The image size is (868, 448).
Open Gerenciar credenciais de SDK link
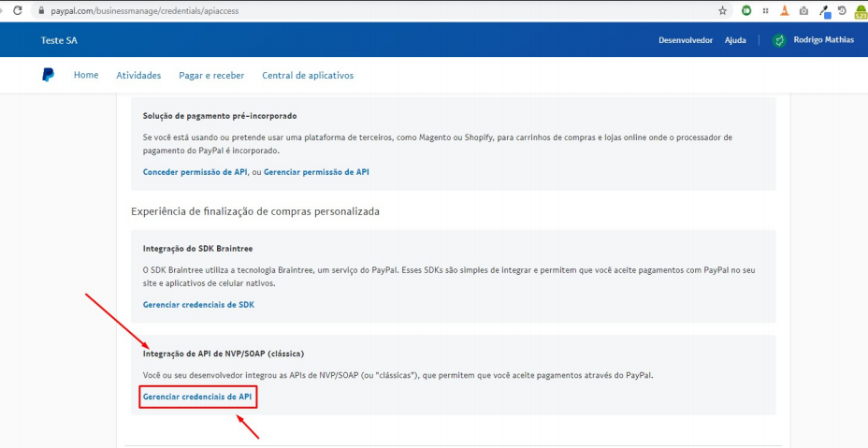tap(198, 305)
